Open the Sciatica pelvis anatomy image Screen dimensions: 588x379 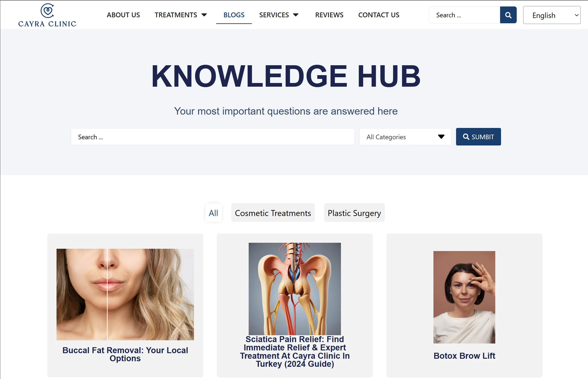[x=295, y=289]
